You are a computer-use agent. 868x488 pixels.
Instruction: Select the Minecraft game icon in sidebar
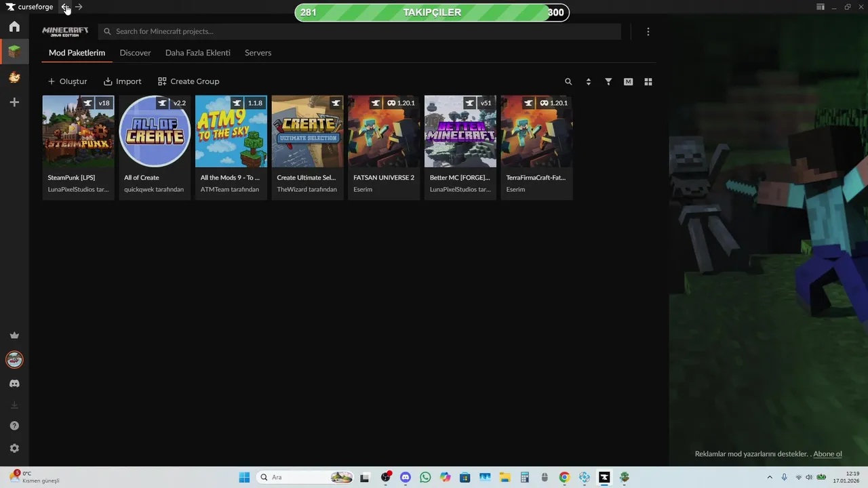[14, 52]
